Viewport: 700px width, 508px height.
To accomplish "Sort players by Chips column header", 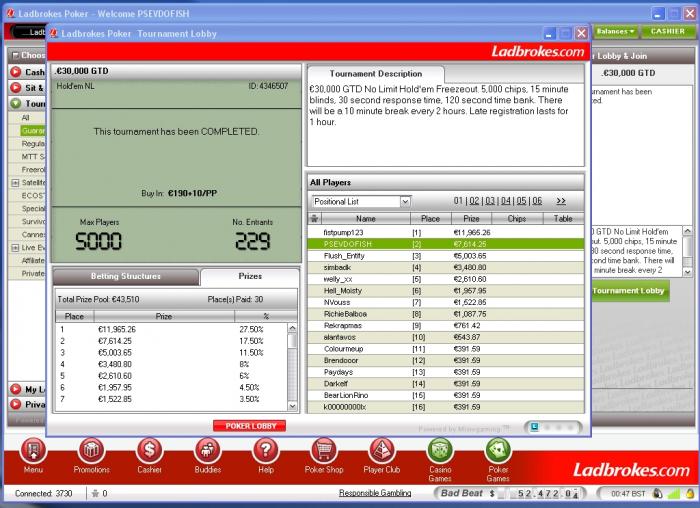I will click(x=517, y=219).
